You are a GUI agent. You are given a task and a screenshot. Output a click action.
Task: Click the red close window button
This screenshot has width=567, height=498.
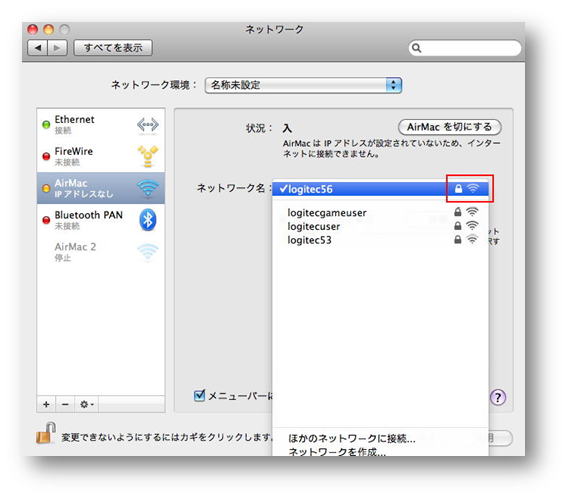click(x=33, y=29)
